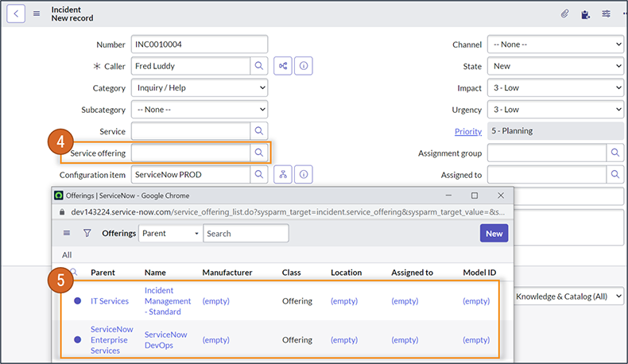Select ServiceNow DevOps offering link

pyautogui.click(x=166, y=339)
